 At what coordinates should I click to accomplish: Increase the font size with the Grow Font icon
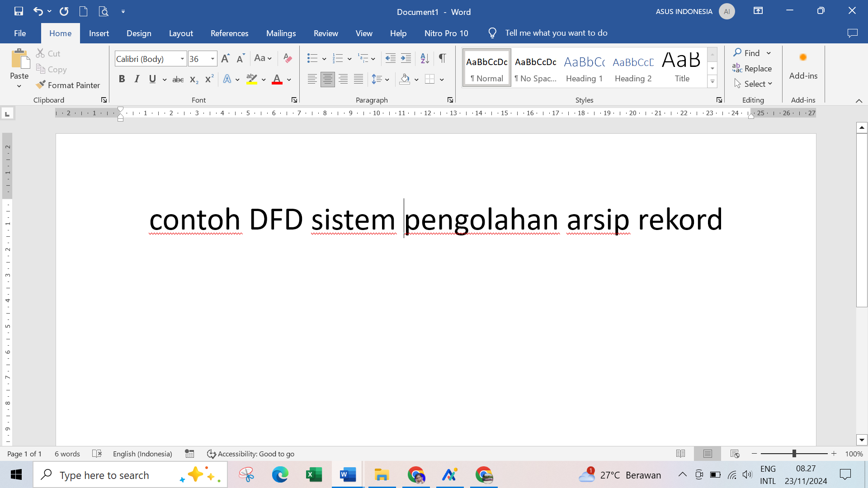tap(226, 58)
